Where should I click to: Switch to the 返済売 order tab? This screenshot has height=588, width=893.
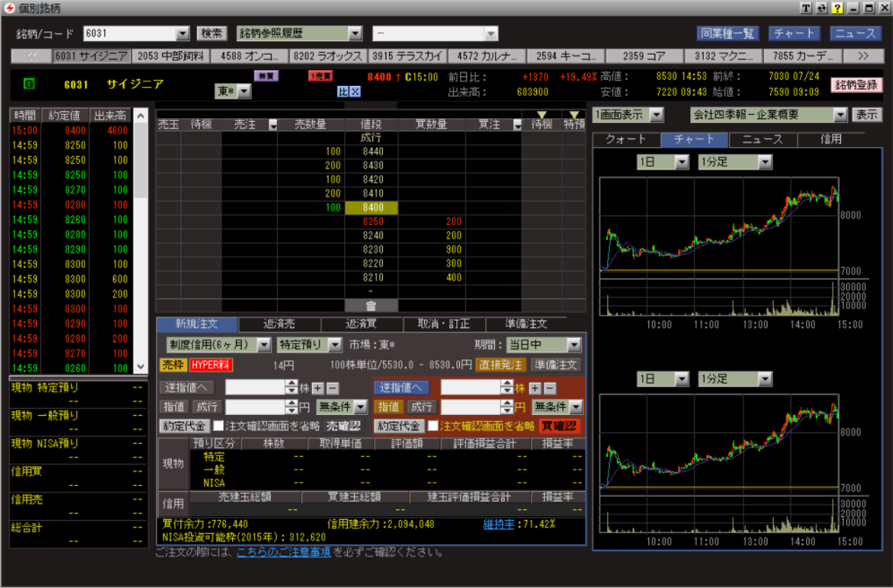279,324
